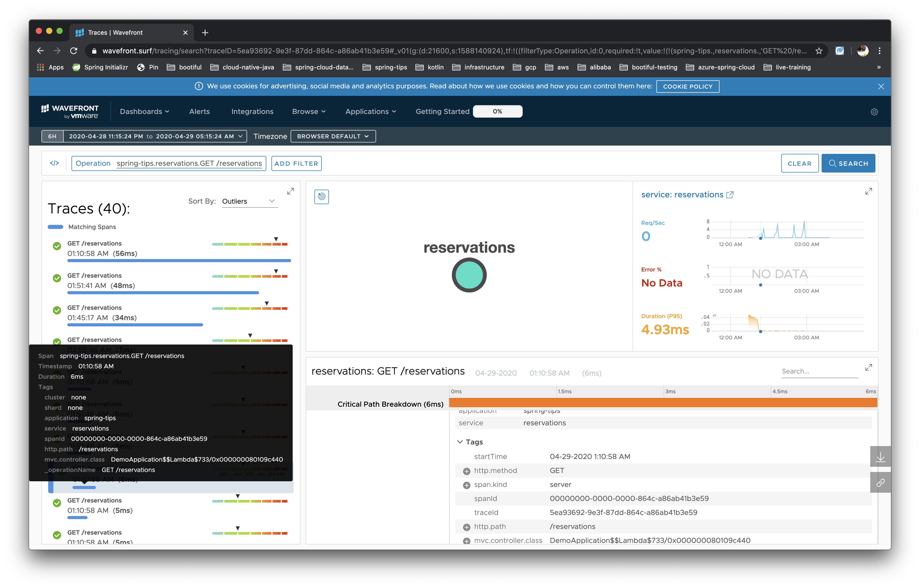Open the Browser Default timezone dropdown
The width and height of the screenshot is (920, 588).
pyautogui.click(x=333, y=137)
